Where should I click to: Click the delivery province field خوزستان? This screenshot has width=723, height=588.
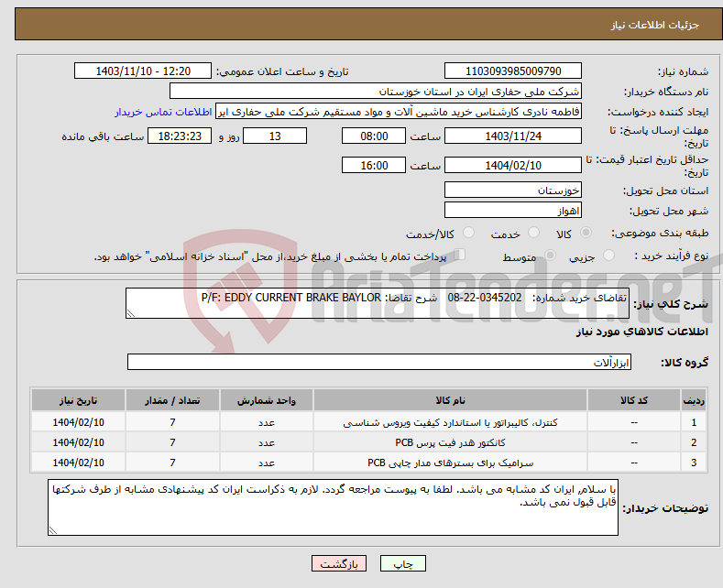click(513, 190)
